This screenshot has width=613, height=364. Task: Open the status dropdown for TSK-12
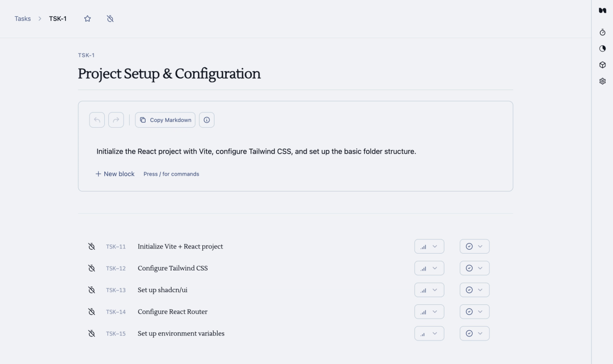474,268
